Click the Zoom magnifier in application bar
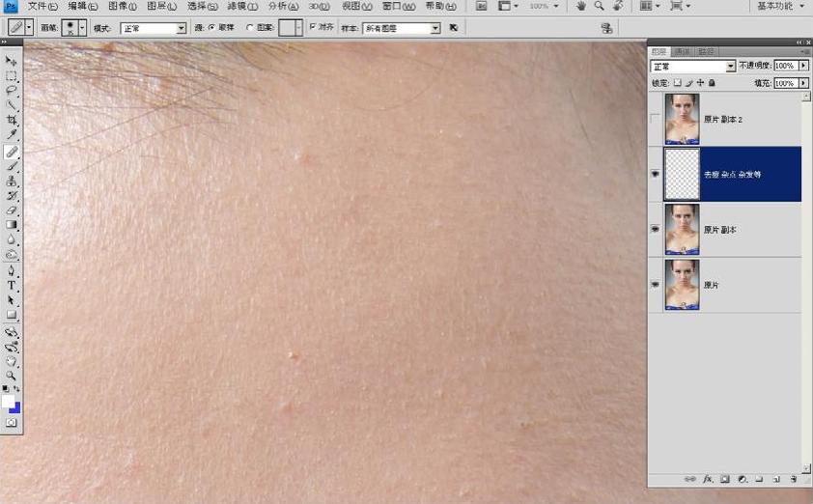The width and height of the screenshot is (813, 504). pyautogui.click(x=599, y=6)
